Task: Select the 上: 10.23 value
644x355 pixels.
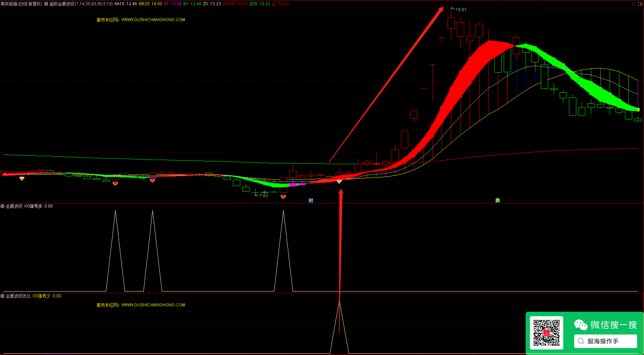Action: tap(280, 4)
